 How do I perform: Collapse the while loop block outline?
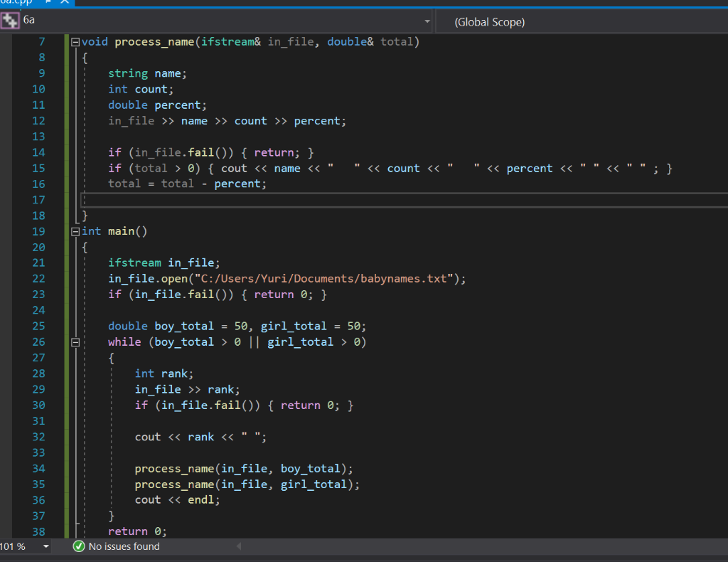(75, 342)
